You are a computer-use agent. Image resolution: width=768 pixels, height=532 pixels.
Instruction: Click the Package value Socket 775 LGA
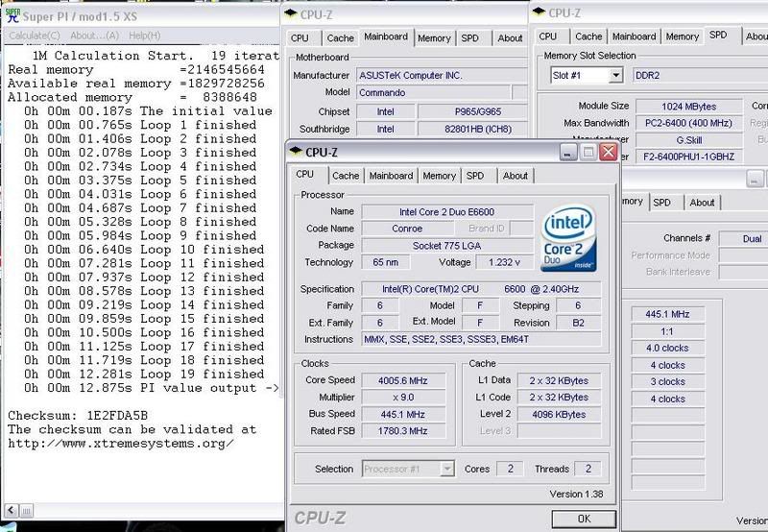point(447,246)
